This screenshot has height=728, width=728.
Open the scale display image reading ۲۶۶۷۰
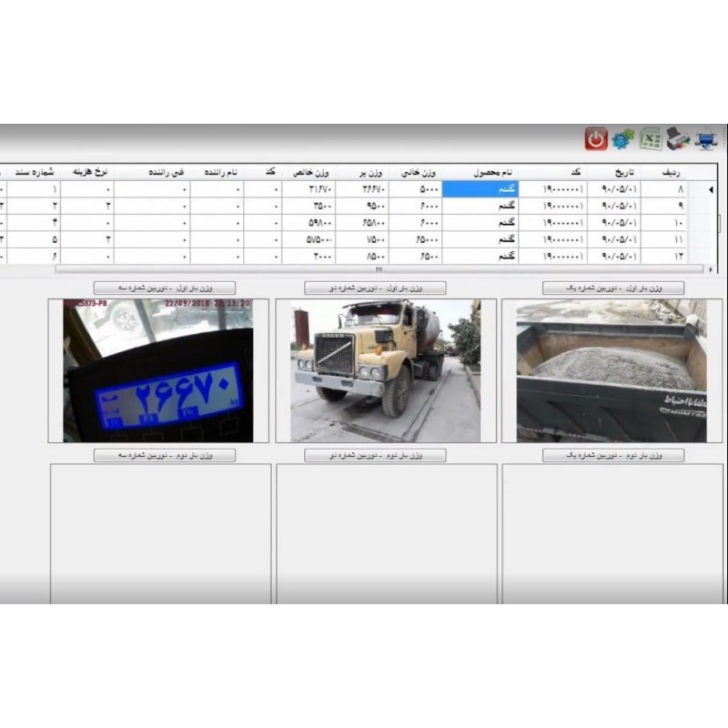158,370
